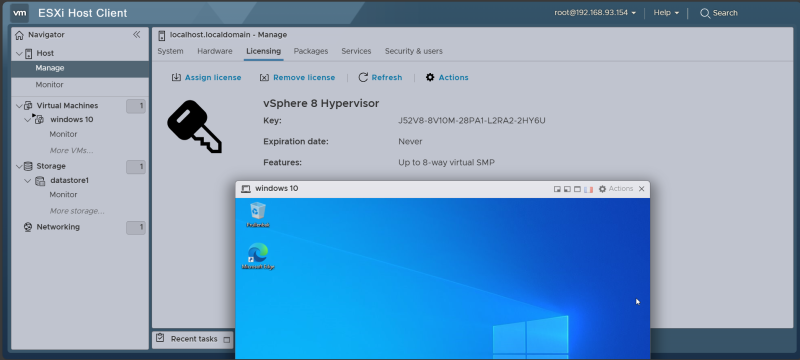Close the windows 10 console window
The width and height of the screenshot is (800, 360).
coord(641,189)
